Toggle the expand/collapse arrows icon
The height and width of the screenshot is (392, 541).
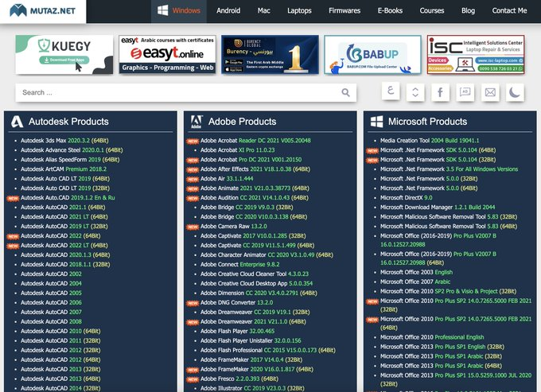415,92
